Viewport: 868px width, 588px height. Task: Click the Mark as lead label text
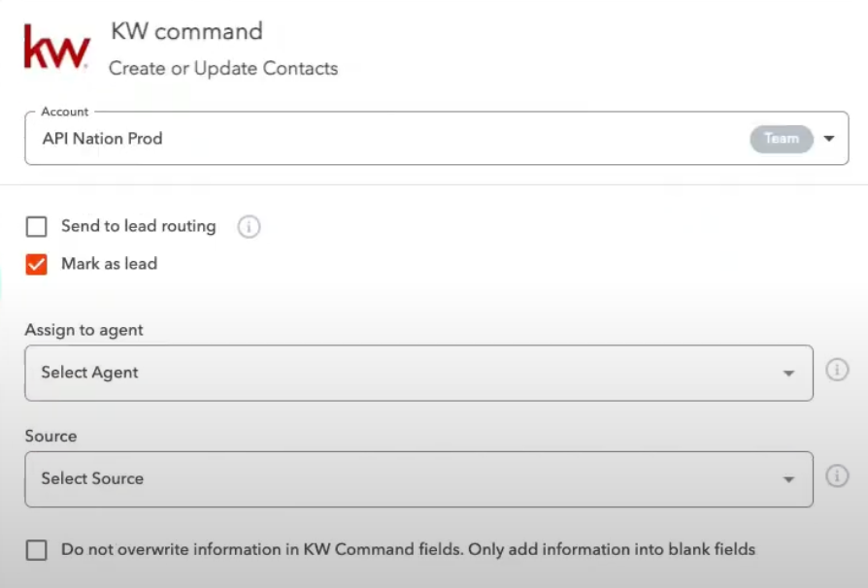[109, 264]
